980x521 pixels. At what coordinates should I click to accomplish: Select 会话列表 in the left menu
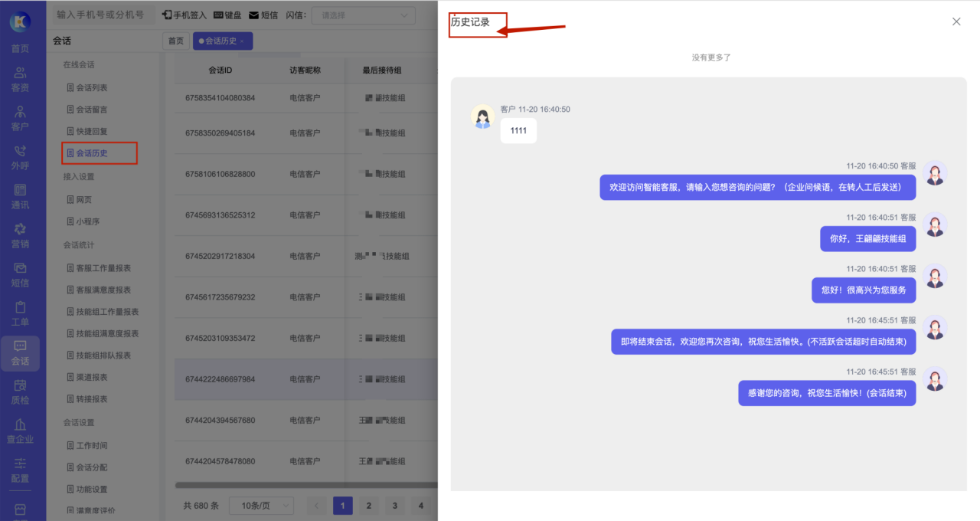point(91,87)
